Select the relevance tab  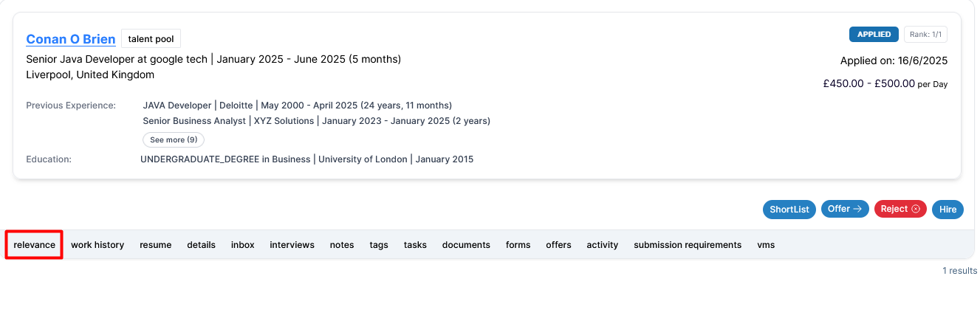pyautogui.click(x=34, y=245)
